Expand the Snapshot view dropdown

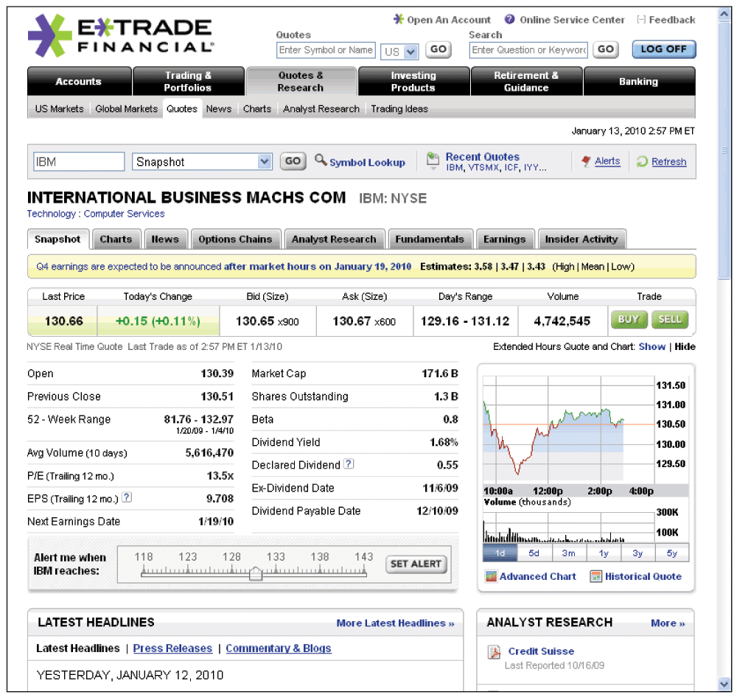coord(202,161)
